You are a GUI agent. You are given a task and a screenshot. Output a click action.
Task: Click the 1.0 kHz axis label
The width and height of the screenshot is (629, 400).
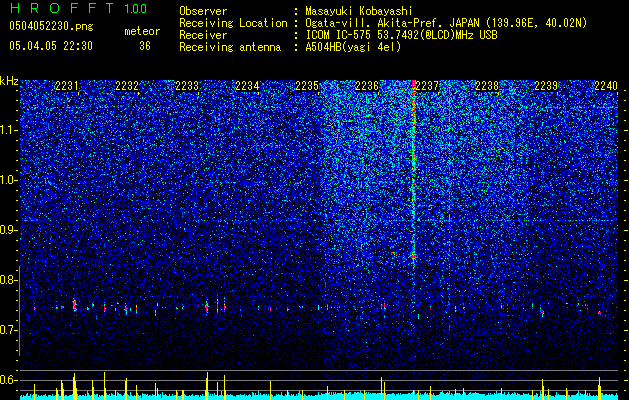[8, 180]
